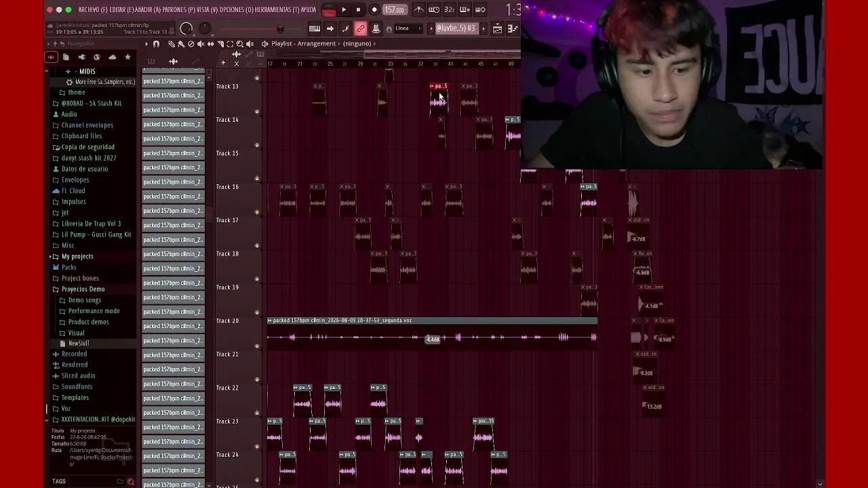This screenshot has width=868, height=488.
Task: Open the Performance mode folder
Action: 94,310
